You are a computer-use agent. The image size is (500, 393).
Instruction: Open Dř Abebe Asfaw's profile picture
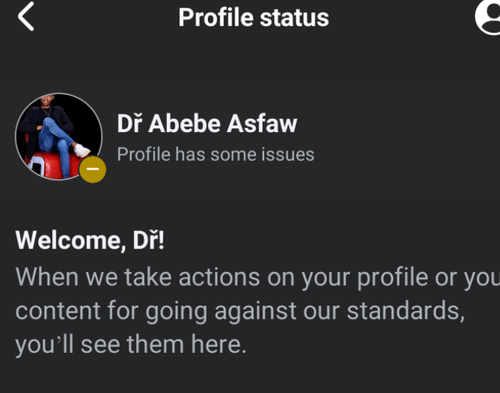coord(59,137)
